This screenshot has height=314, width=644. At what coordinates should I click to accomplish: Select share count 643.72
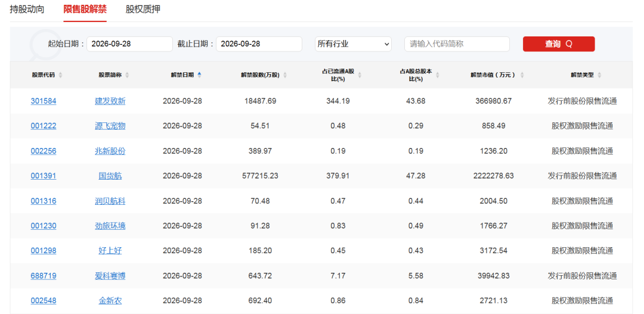(x=259, y=276)
